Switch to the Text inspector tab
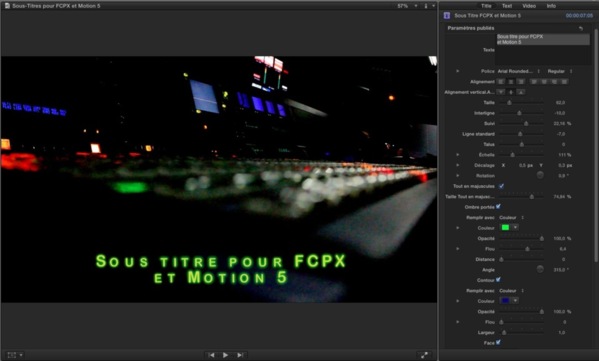The width and height of the screenshot is (599, 361). click(x=507, y=6)
